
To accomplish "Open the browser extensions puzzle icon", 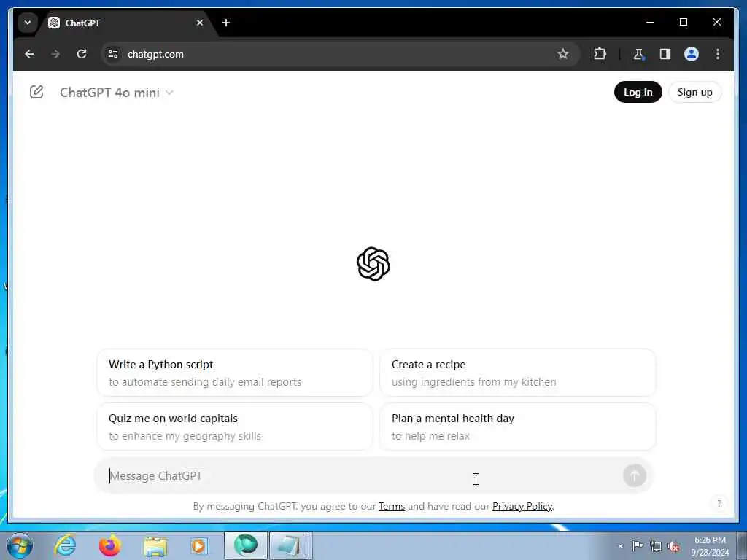I will pyautogui.click(x=600, y=54).
